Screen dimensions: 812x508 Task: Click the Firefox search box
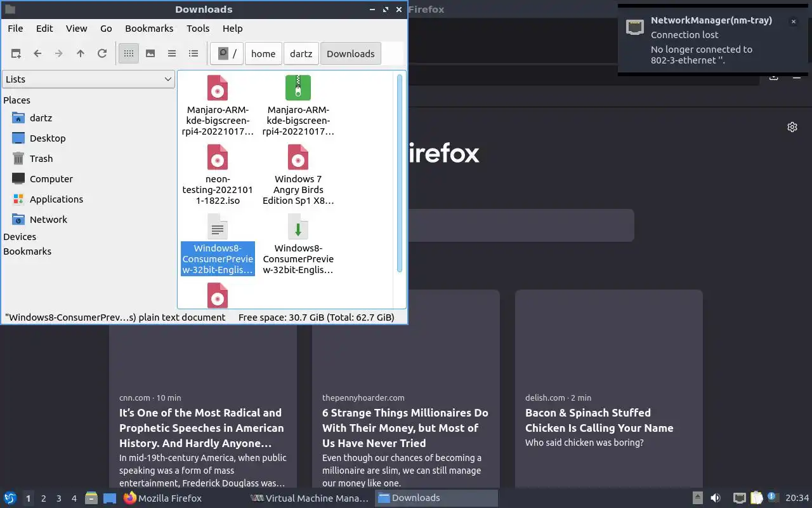tap(521, 225)
